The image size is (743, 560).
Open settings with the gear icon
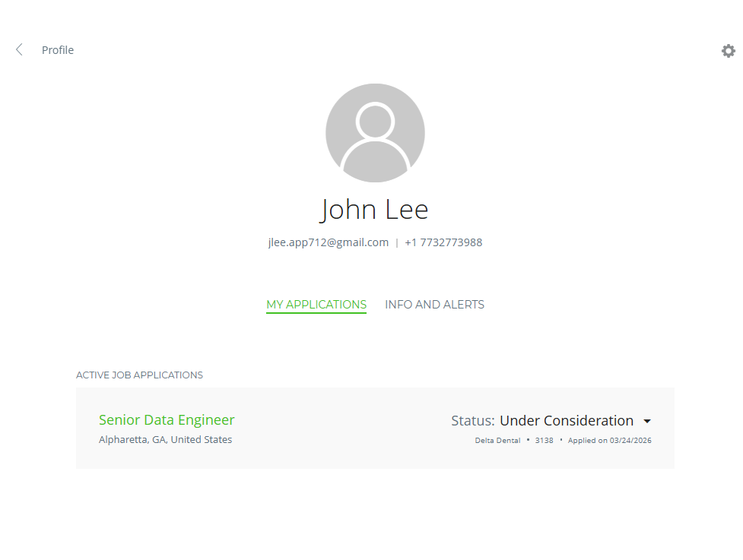728,51
